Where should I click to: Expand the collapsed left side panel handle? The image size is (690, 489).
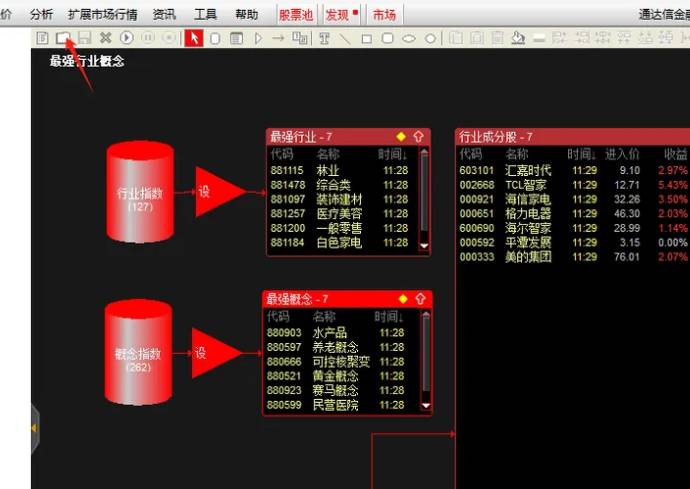(35, 428)
